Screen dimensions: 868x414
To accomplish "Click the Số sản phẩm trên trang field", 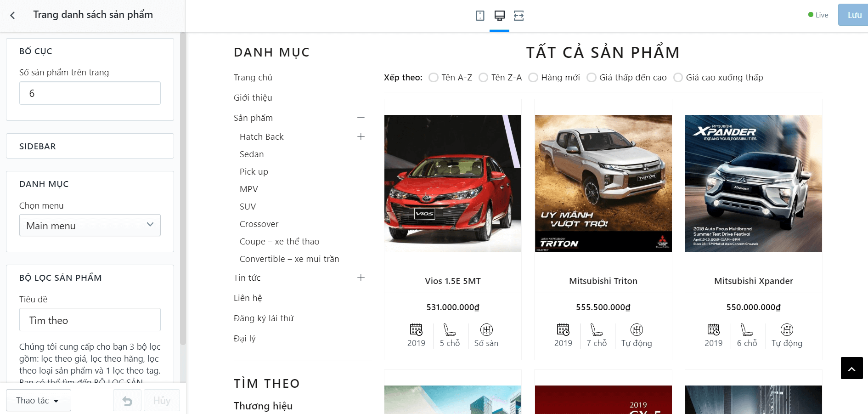I will click(90, 93).
